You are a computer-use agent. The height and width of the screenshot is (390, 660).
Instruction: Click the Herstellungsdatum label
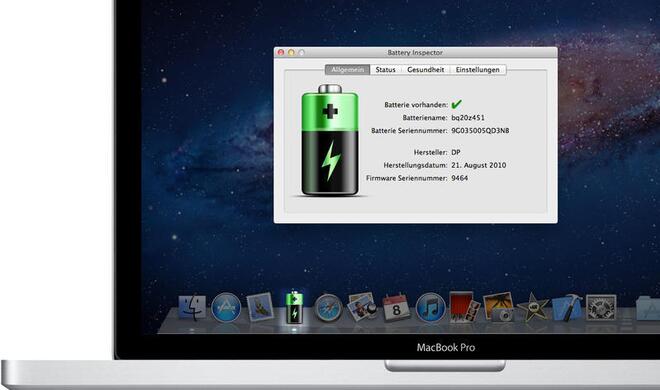tap(415, 165)
